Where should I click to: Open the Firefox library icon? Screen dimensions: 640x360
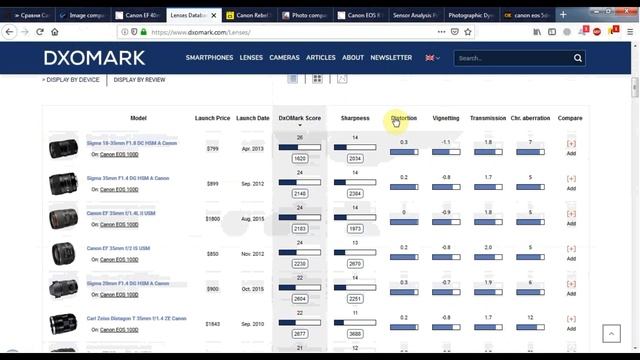pyautogui.click(x=537, y=32)
